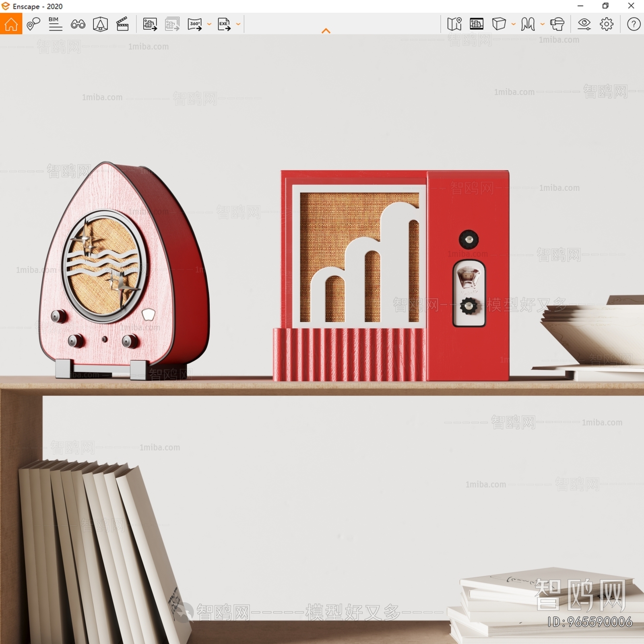Open General Settings gear icon
This screenshot has width=644, height=644.
(607, 24)
